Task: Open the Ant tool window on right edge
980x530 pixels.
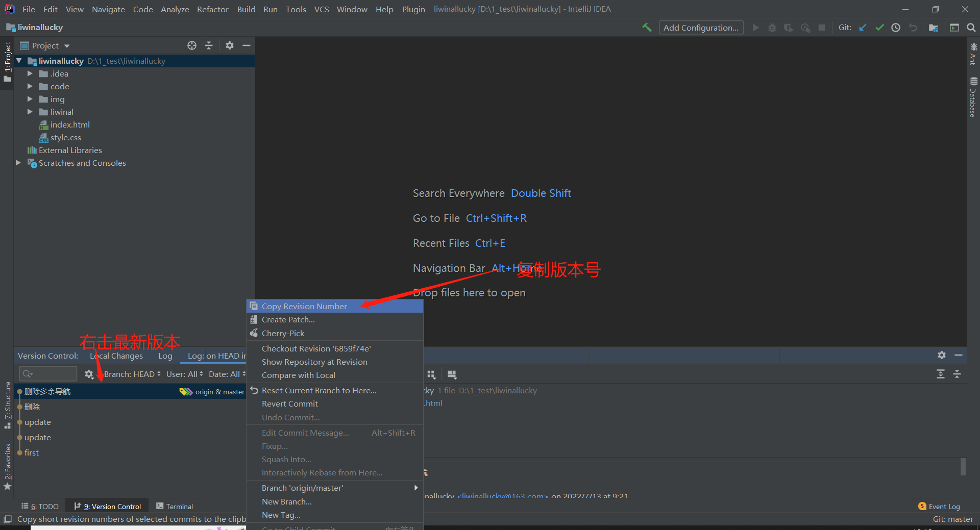Action: click(973, 54)
